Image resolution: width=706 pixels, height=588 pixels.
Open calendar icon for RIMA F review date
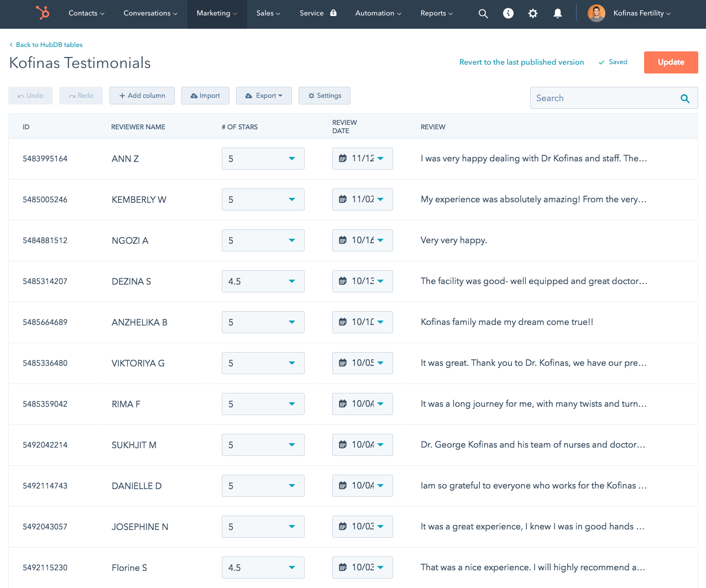(343, 404)
